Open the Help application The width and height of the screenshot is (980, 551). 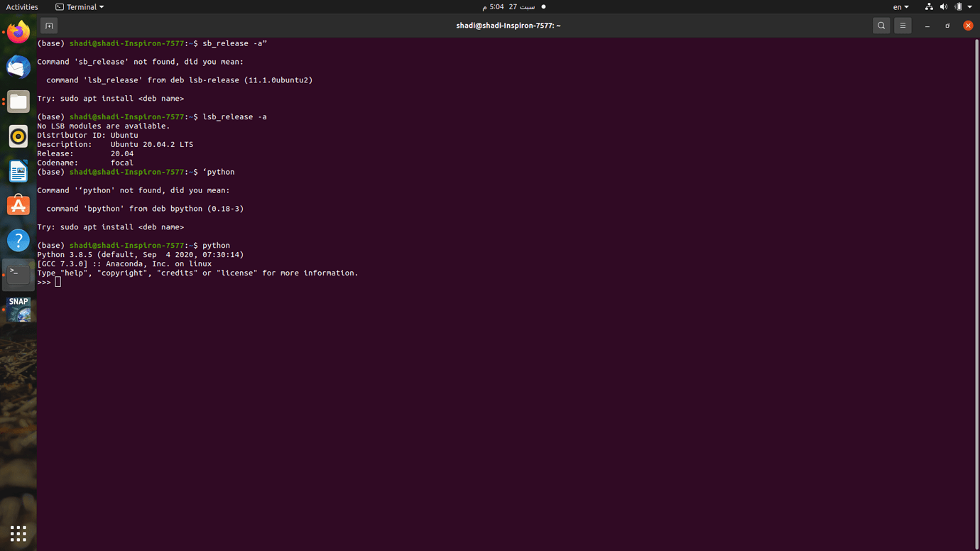[18, 240]
